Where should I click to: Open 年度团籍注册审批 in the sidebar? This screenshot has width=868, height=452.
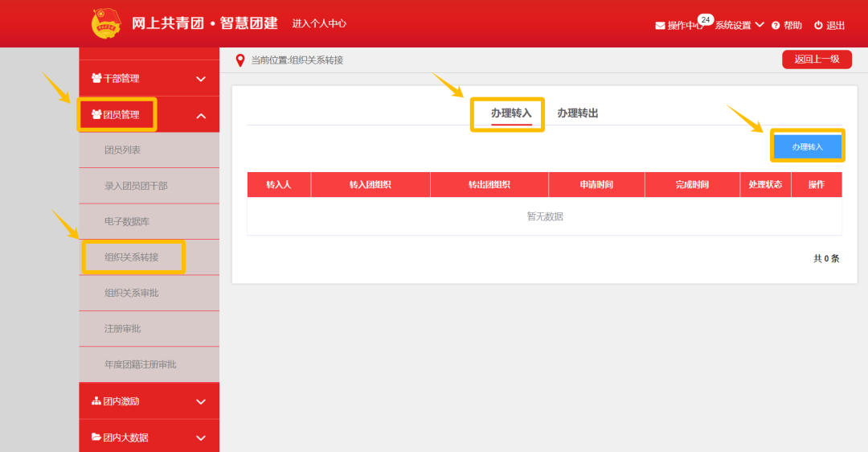coord(149,364)
